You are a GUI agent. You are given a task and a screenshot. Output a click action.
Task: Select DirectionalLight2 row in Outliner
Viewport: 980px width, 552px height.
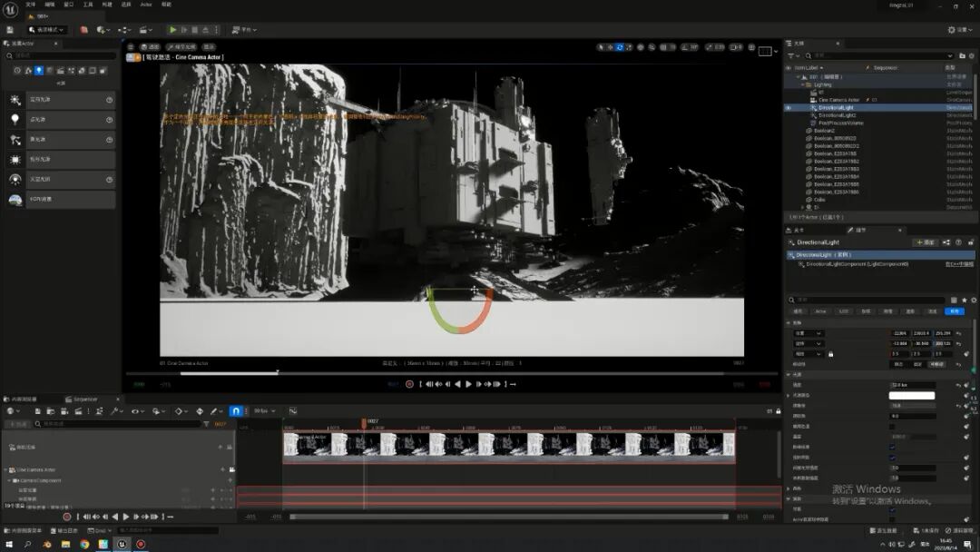[x=838, y=115]
